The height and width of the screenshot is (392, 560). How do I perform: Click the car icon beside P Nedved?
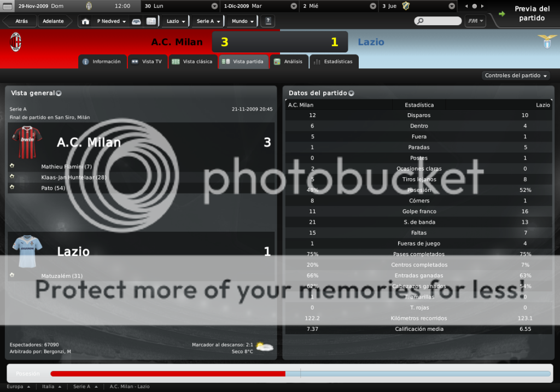click(x=136, y=21)
